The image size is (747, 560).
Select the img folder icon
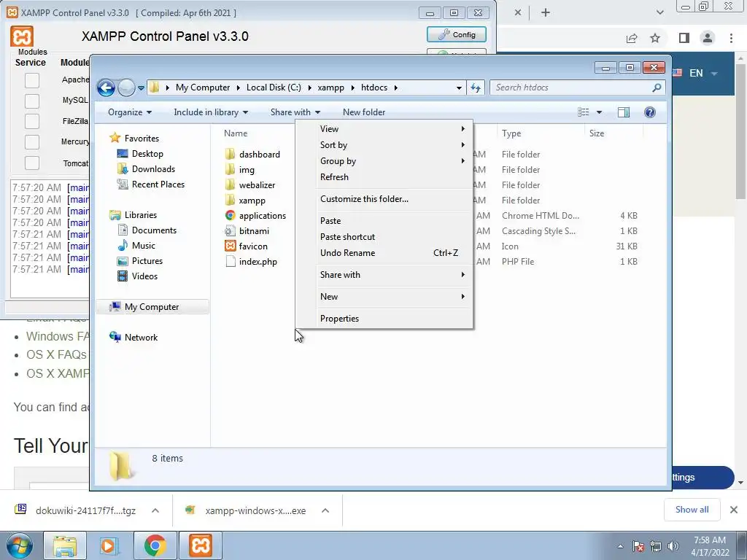[x=230, y=169]
